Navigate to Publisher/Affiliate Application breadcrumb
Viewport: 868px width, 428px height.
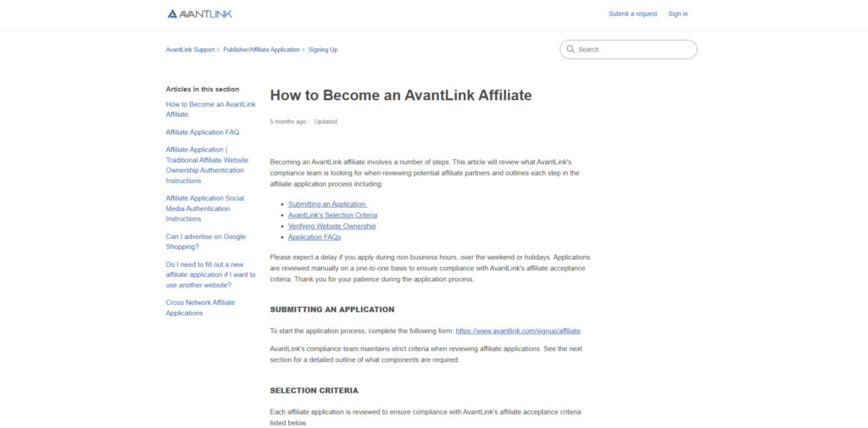pos(261,50)
